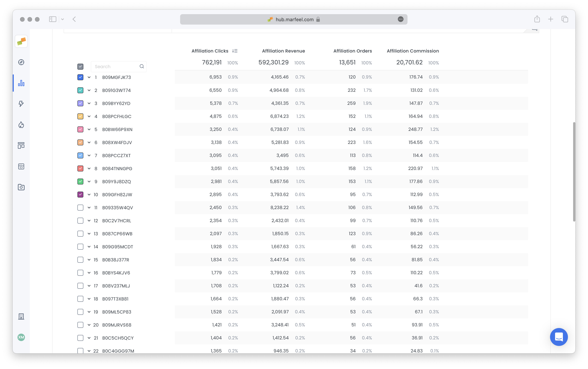Select the code window icon in sidebar
The width and height of the screenshot is (588, 369).
[x=21, y=166]
